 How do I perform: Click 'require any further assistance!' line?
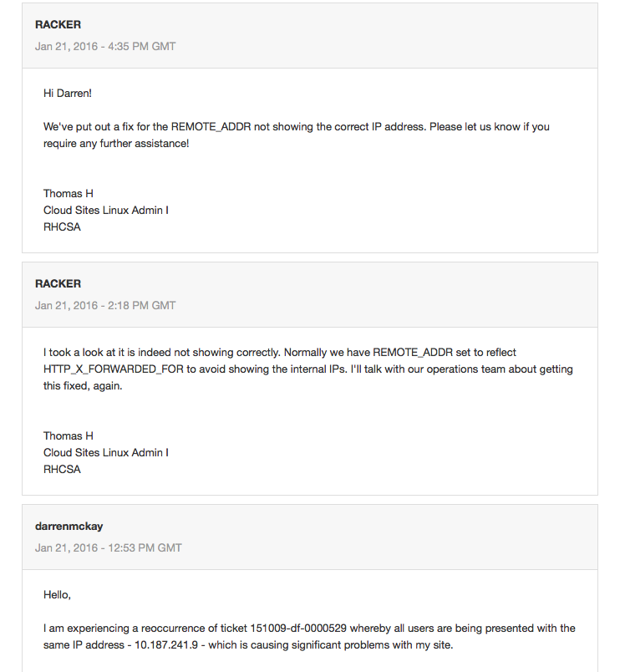[x=116, y=144]
